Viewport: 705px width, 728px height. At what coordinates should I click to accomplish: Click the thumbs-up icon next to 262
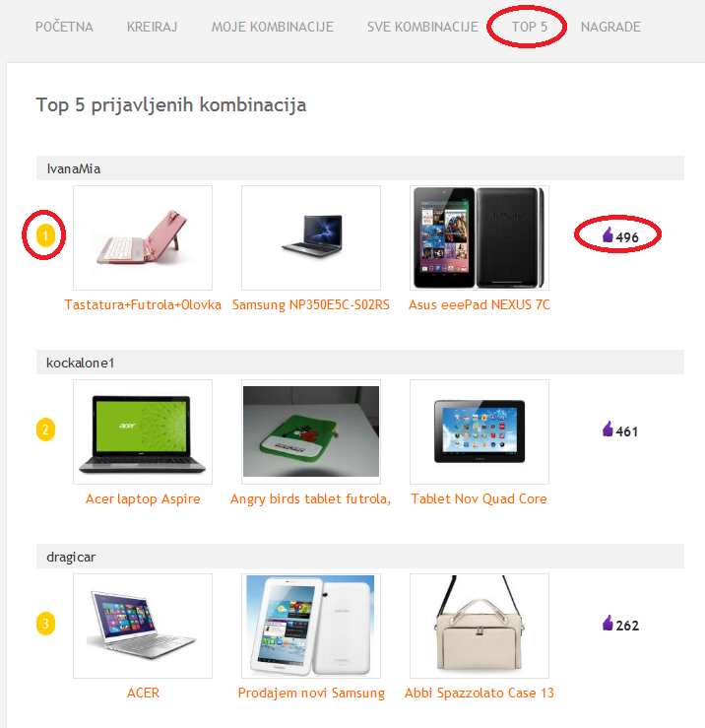pyautogui.click(x=608, y=623)
